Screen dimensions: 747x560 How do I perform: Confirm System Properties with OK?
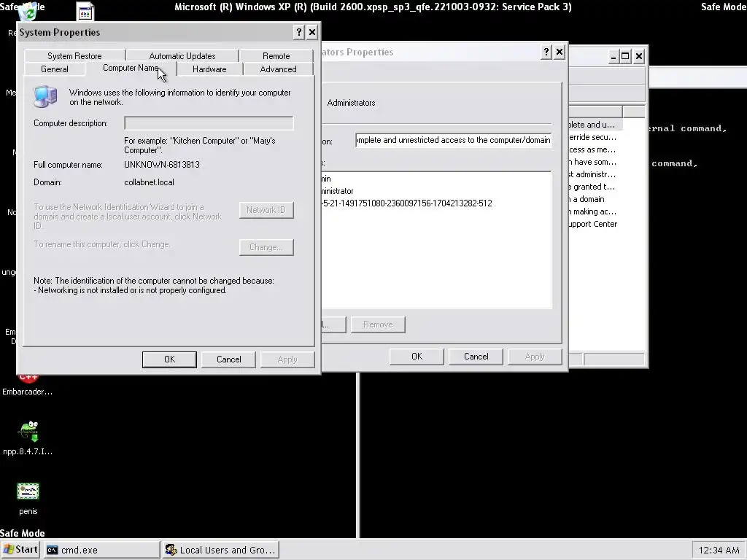pos(169,359)
